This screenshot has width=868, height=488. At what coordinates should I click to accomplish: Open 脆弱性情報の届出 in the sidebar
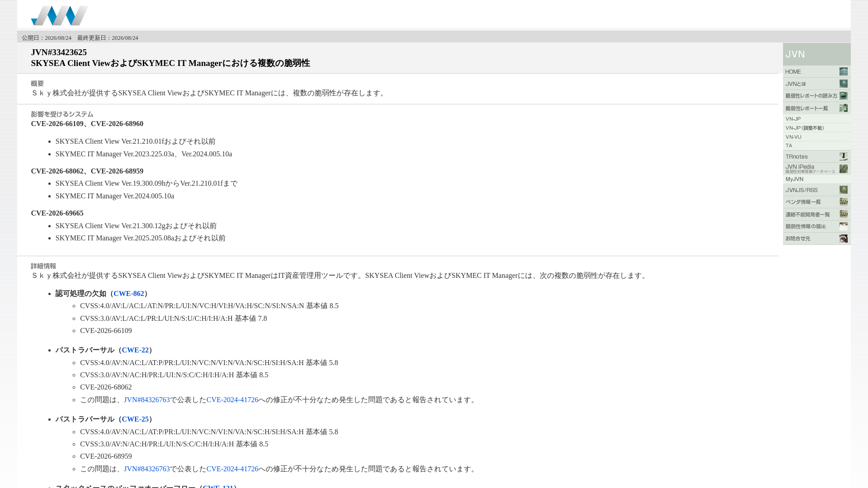point(816,226)
